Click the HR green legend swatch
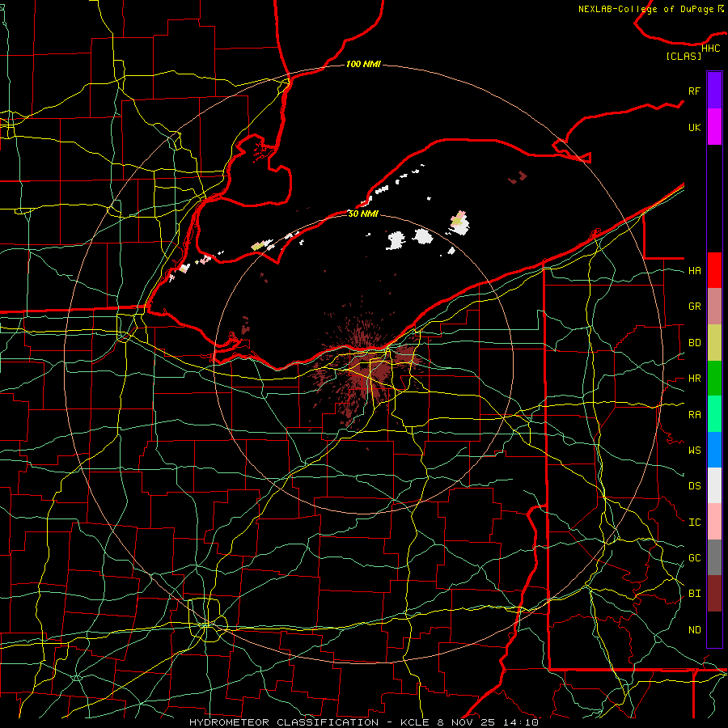This screenshot has width=728, height=728. 714,378
